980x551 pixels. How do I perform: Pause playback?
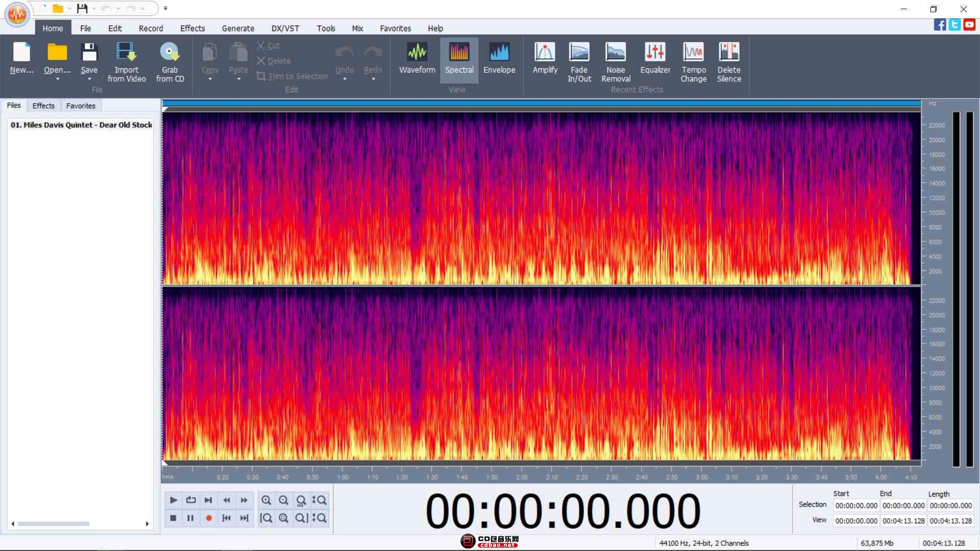click(191, 518)
